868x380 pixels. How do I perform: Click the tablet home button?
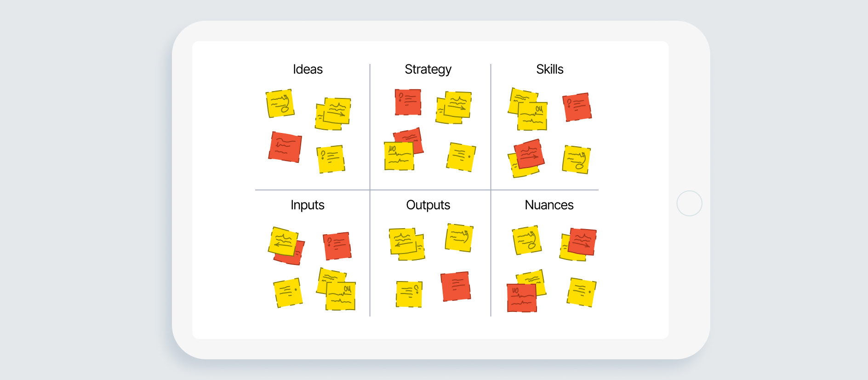(689, 203)
